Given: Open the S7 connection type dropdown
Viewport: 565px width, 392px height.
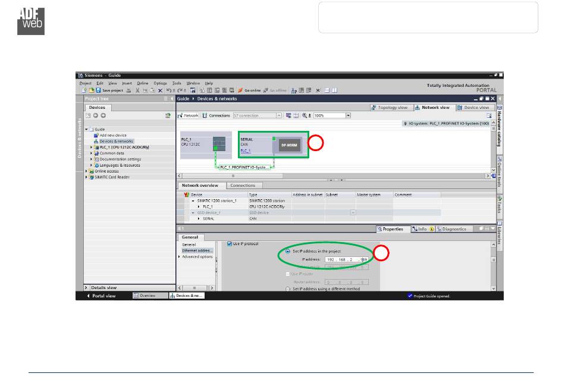Looking at the screenshot, I should coord(279,115).
